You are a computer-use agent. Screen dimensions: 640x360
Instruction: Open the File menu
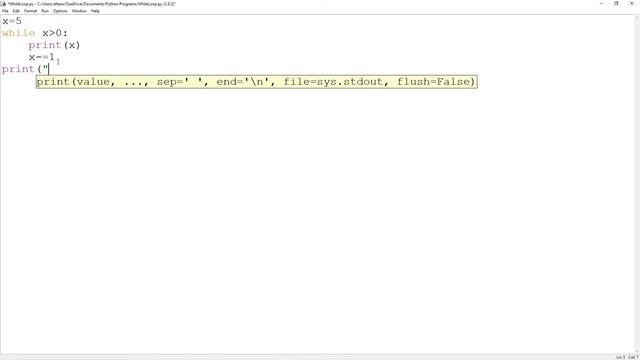pos(5,11)
